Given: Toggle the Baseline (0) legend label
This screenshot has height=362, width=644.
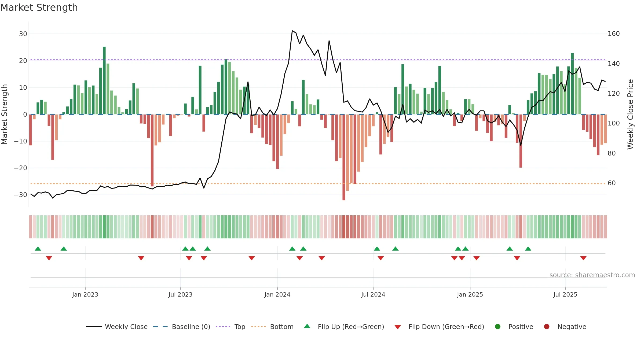Looking at the screenshot, I should 191,327.
